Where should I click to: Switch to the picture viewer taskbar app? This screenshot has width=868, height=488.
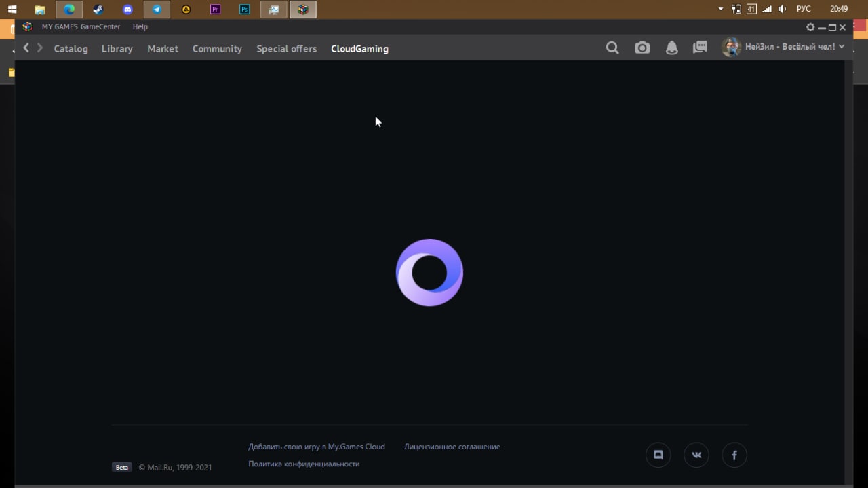[273, 10]
